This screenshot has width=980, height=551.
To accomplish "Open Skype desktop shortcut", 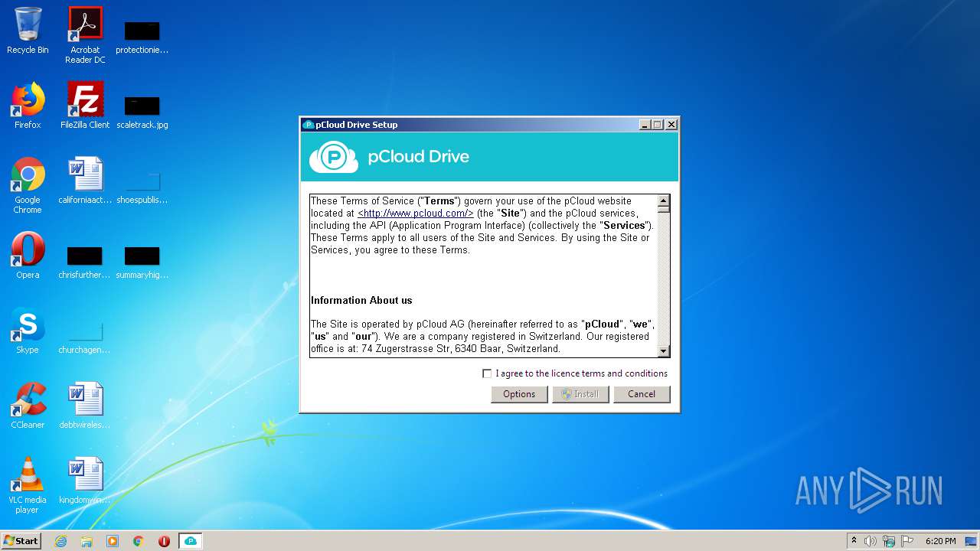I will pyautogui.click(x=28, y=331).
